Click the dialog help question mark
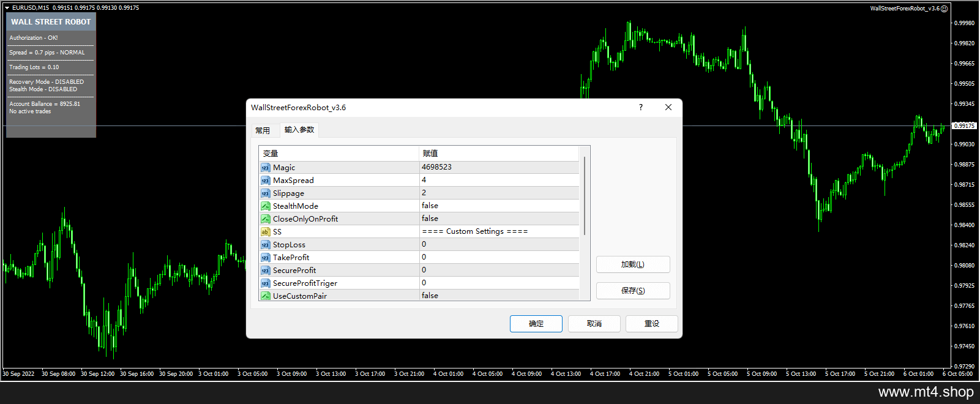Screen dimensions: 980x404 tap(641, 107)
